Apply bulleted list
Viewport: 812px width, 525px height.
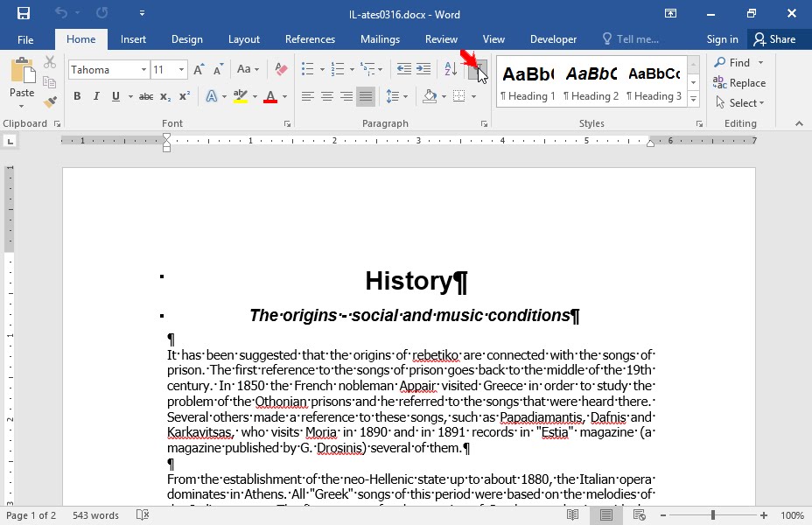pyautogui.click(x=308, y=69)
